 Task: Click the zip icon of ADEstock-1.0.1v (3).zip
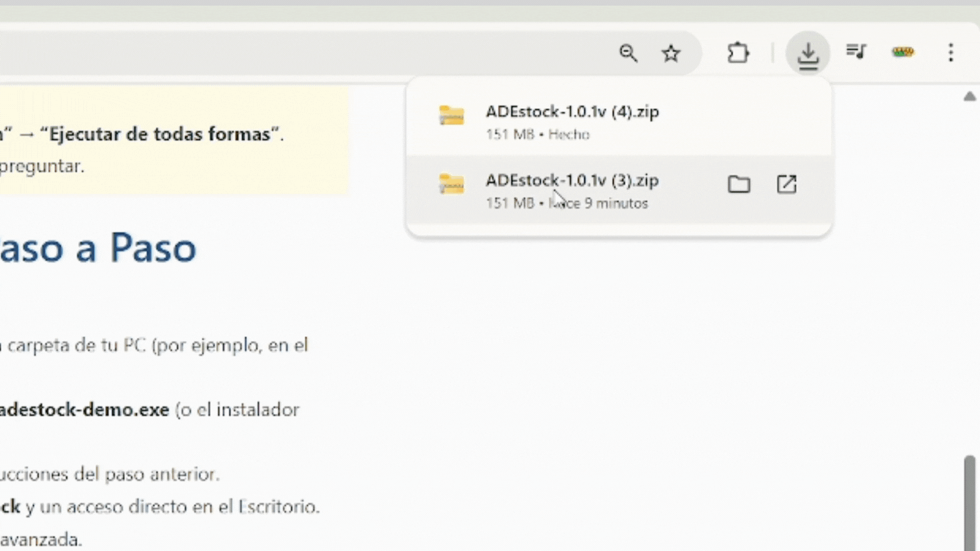(451, 184)
